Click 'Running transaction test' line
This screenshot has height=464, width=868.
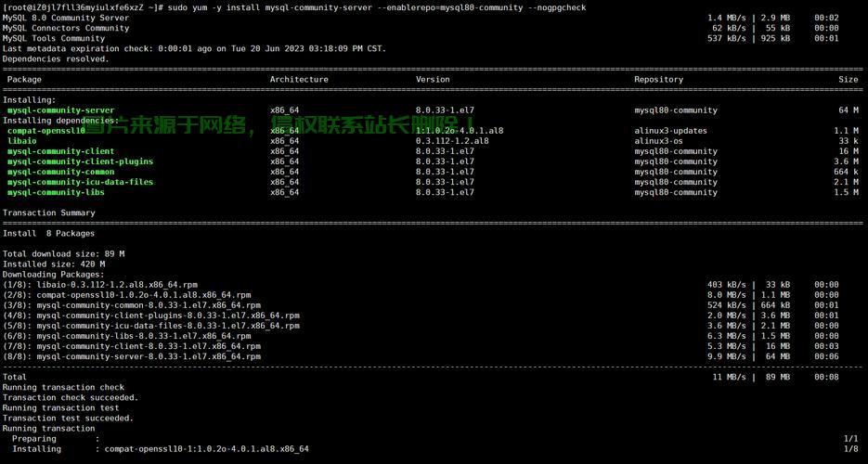pyautogui.click(x=61, y=407)
